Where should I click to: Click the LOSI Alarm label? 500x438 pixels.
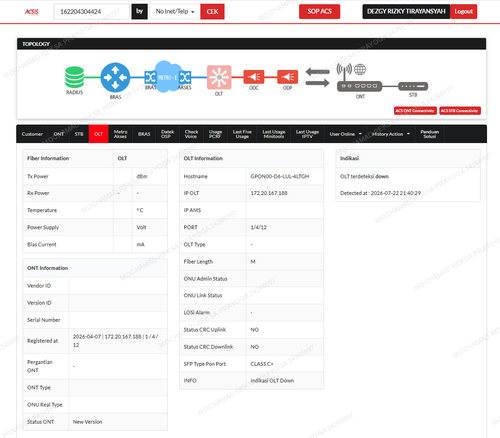coord(197,312)
